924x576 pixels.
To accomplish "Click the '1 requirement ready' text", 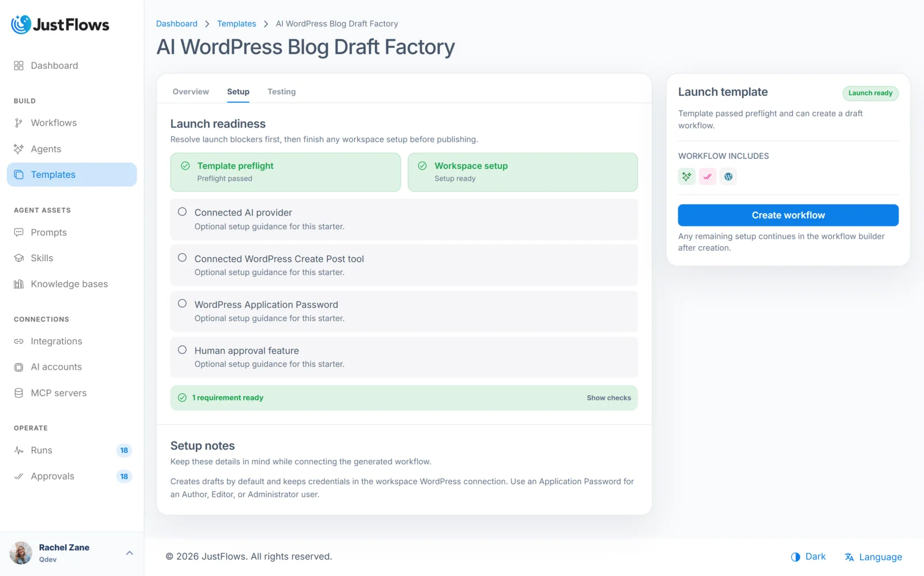I will pos(228,397).
